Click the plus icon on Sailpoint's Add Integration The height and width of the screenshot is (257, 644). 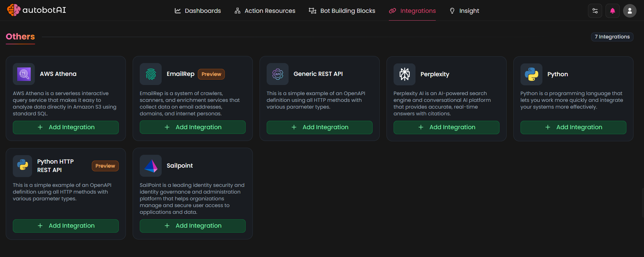click(x=167, y=226)
